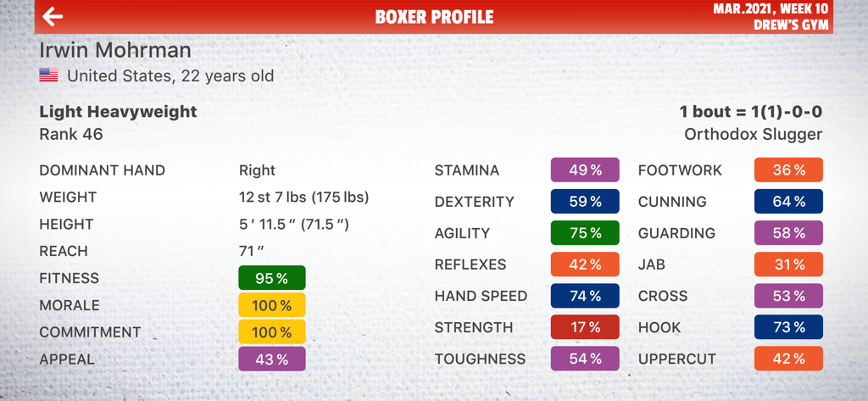Click the Strength 17% red badge
This screenshot has height=401, width=868.
pyautogui.click(x=585, y=327)
